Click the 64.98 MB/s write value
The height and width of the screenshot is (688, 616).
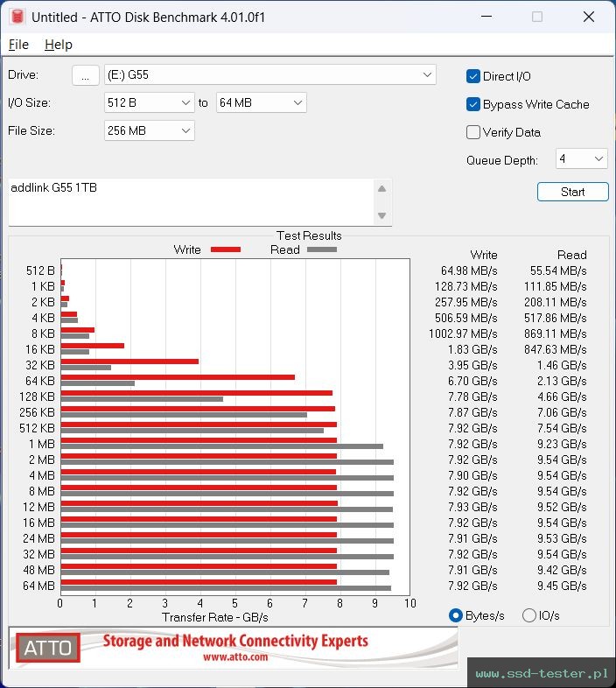coord(469,270)
